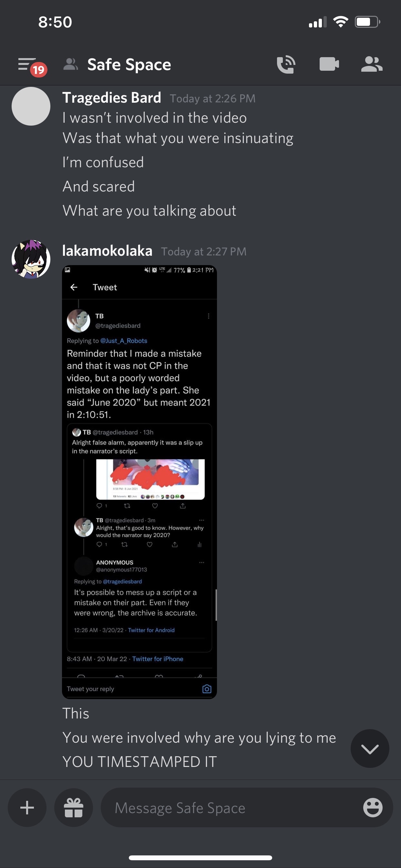Open the channel list hamburger menu

(x=27, y=64)
